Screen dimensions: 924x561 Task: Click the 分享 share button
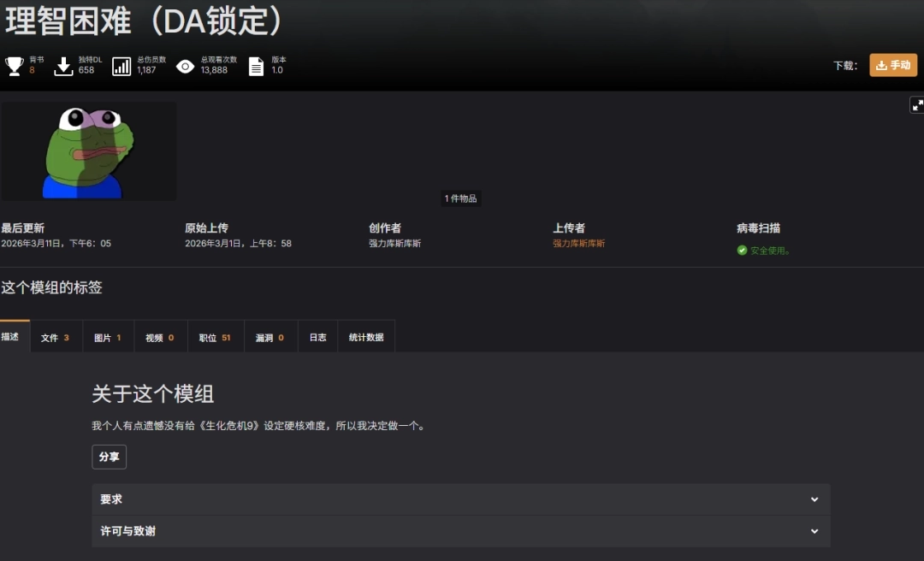[109, 457]
